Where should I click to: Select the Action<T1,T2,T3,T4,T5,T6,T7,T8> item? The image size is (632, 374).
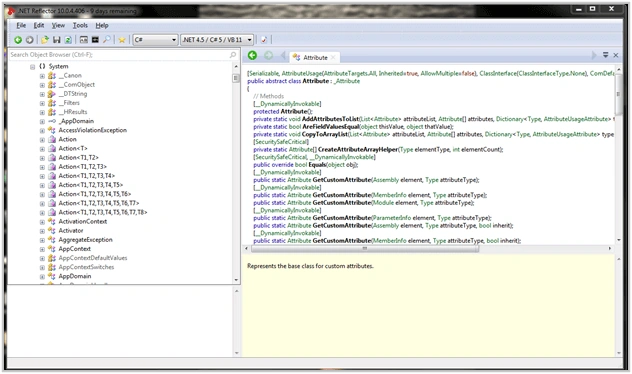tap(103, 212)
